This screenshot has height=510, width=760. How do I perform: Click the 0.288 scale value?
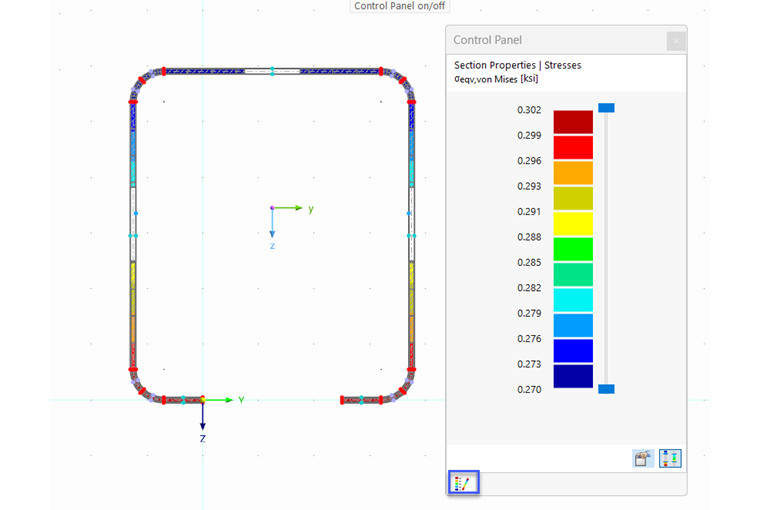[529, 237]
